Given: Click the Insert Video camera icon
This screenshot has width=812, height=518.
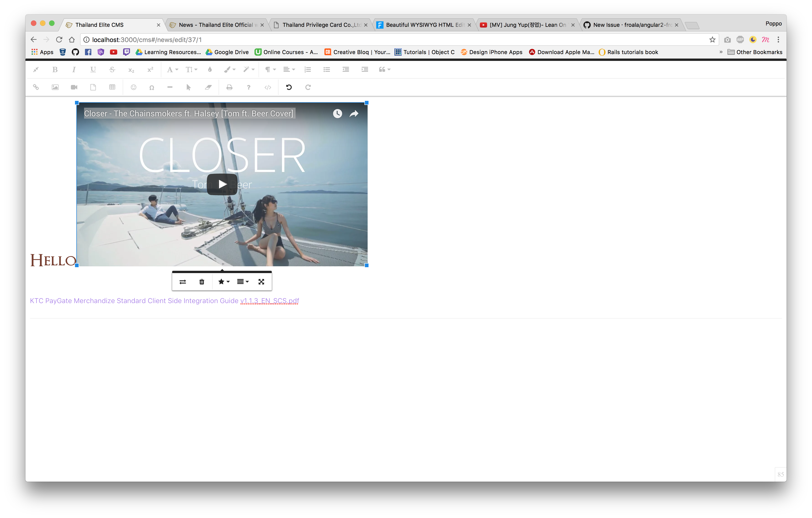Looking at the screenshot, I should point(74,87).
